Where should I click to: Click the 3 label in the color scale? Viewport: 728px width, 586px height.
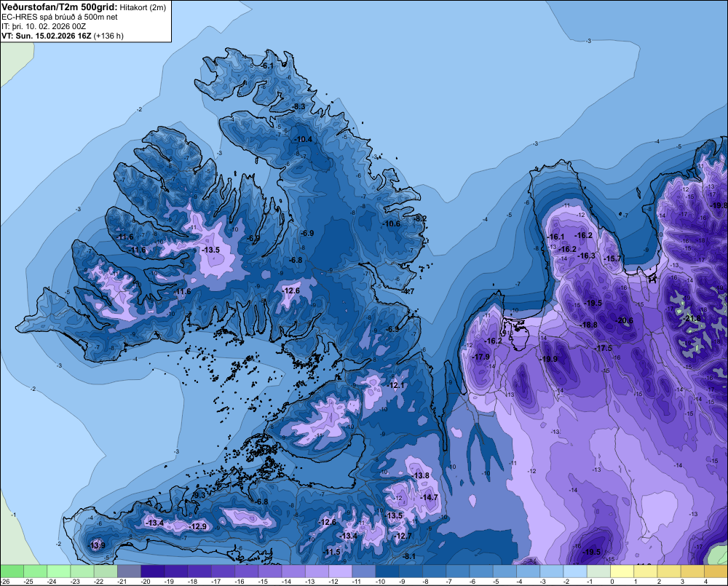point(683,582)
